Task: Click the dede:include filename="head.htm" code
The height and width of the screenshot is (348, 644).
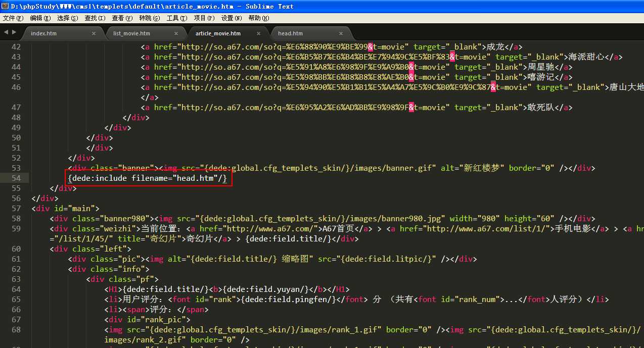Action: pos(148,178)
